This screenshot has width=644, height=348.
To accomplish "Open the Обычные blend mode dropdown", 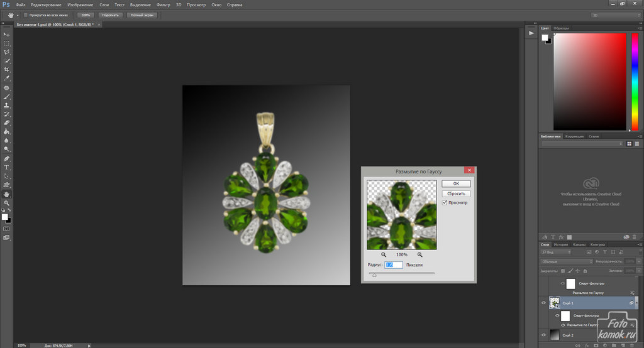I will [x=567, y=261].
